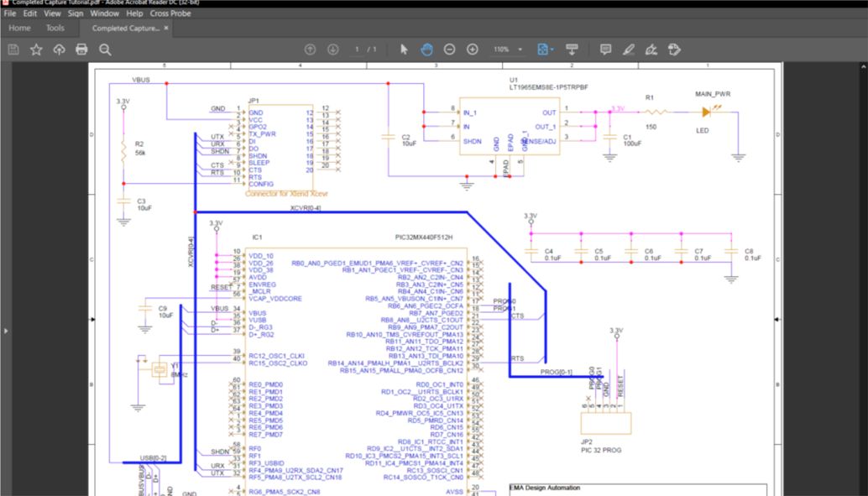Open the 110% zoom level dropdown
Viewport: 868px width, 496px height.
pyautogui.click(x=507, y=50)
